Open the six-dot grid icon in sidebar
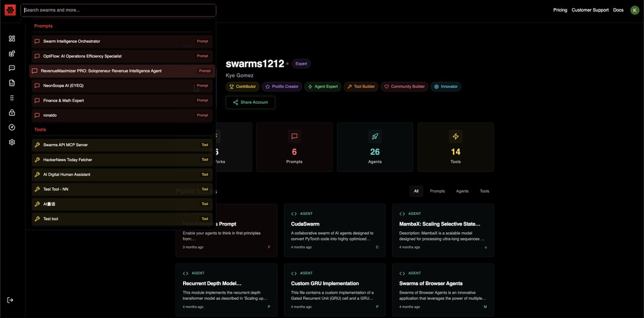The height and width of the screenshot is (318, 644). pos(12,98)
